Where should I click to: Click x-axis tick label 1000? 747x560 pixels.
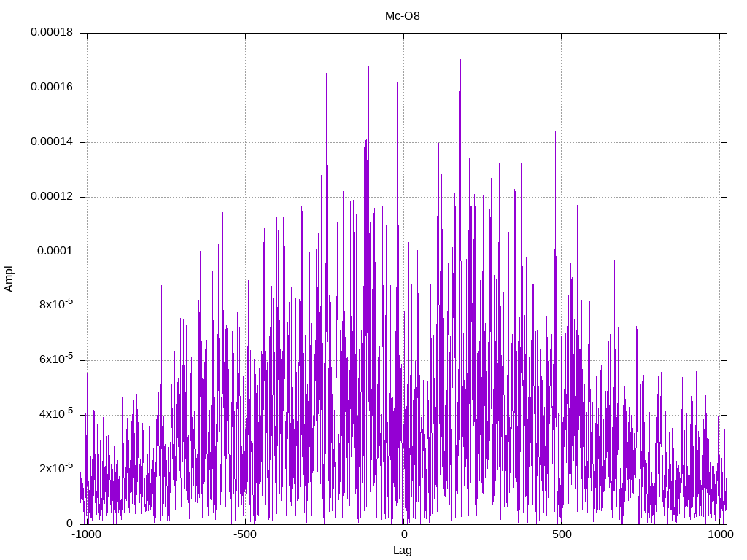(720, 534)
